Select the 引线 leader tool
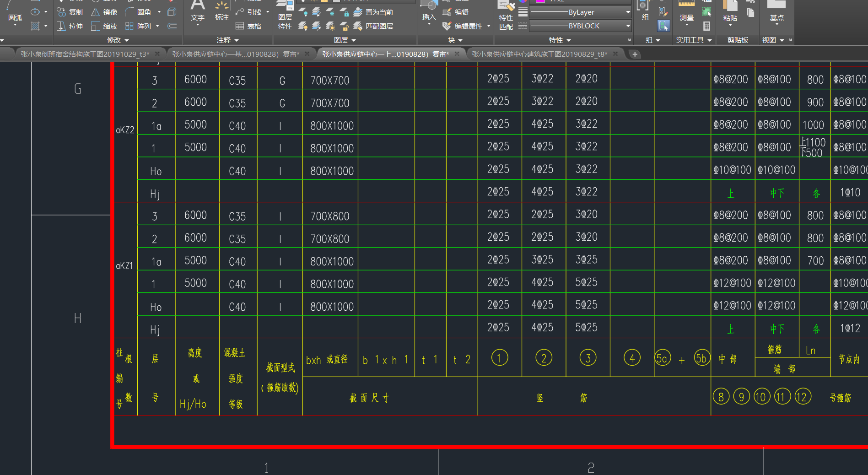868x475 pixels. pyautogui.click(x=249, y=12)
